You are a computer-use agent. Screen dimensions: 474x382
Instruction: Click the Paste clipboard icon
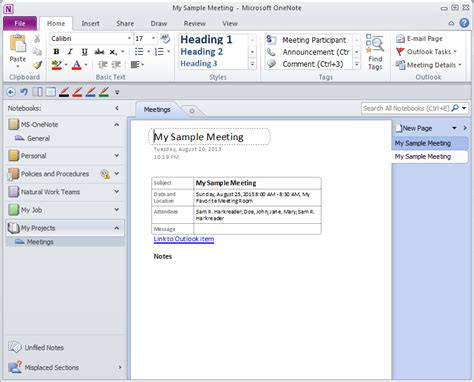[x=18, y=44]
